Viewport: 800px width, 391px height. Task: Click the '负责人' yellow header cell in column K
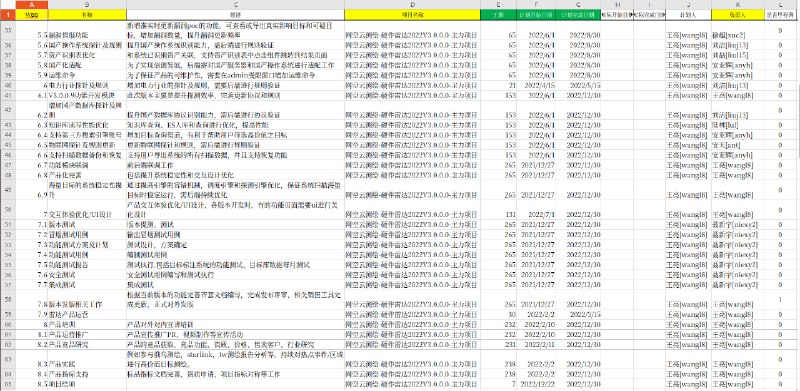point(738,15)
